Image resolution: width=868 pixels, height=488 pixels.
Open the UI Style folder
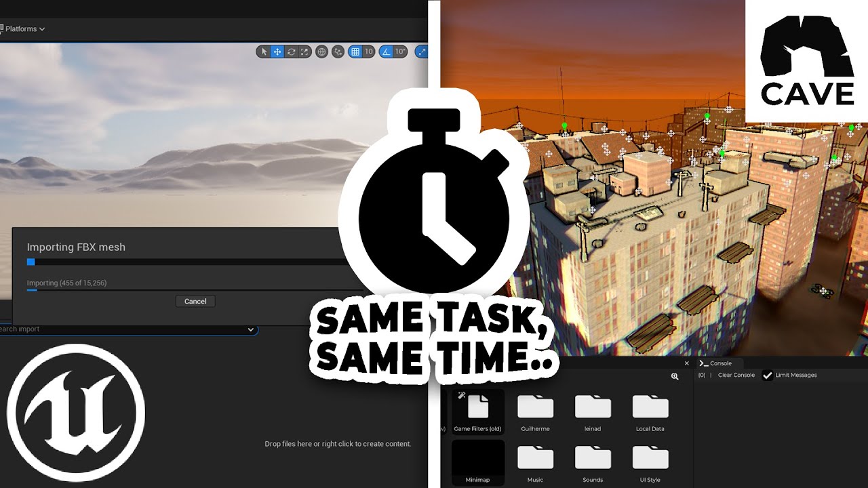tap(650, 464)
